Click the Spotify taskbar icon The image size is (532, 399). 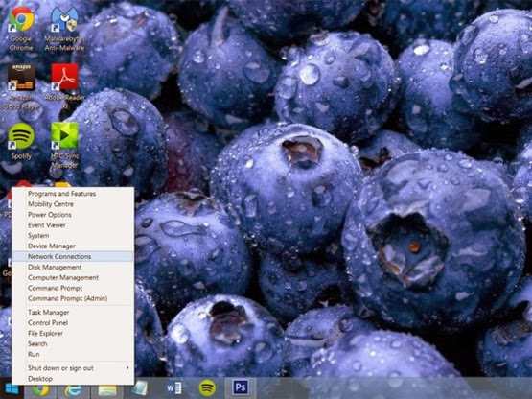pyautogui.click(x=207, y=387)
